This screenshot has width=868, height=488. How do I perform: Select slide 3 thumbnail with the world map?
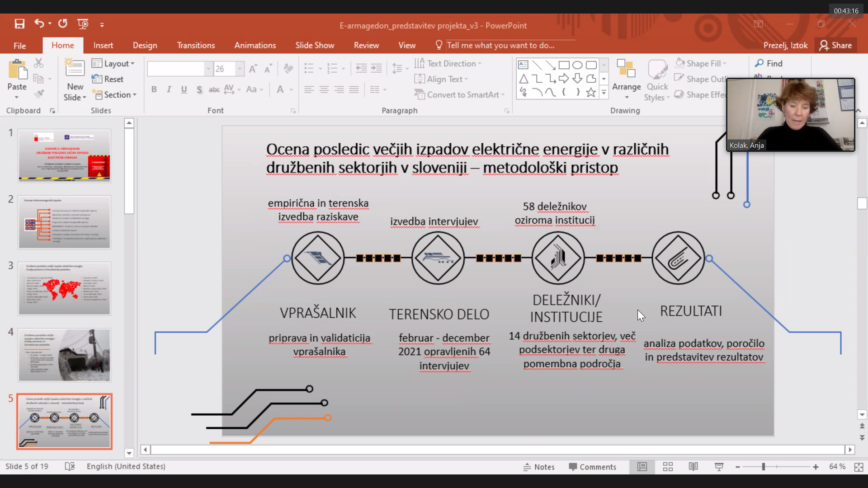pos(64,288)
